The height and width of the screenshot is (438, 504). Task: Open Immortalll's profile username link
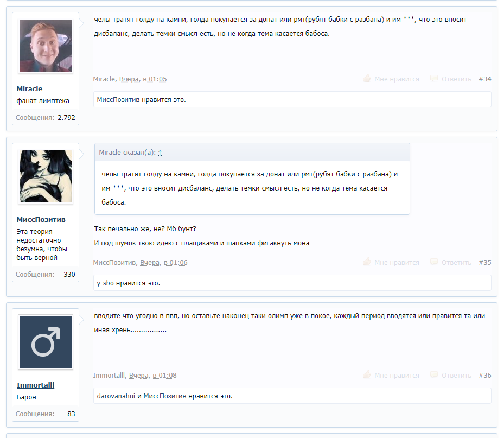click(x=35, y=385)
